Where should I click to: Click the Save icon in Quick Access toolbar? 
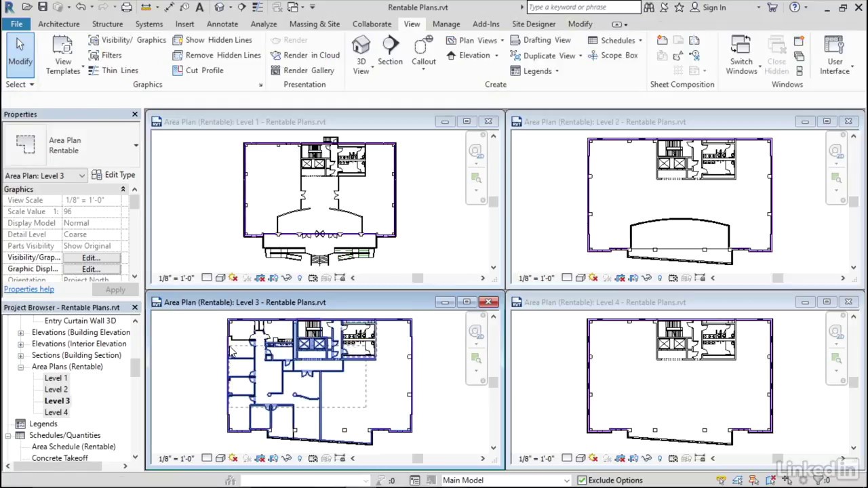pos(42,7)
